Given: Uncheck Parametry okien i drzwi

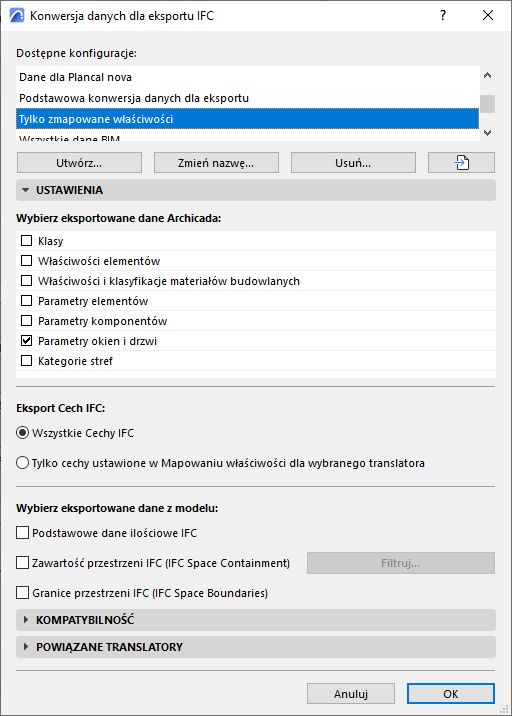Looking at the screenshot, I should tap(27, 341).
